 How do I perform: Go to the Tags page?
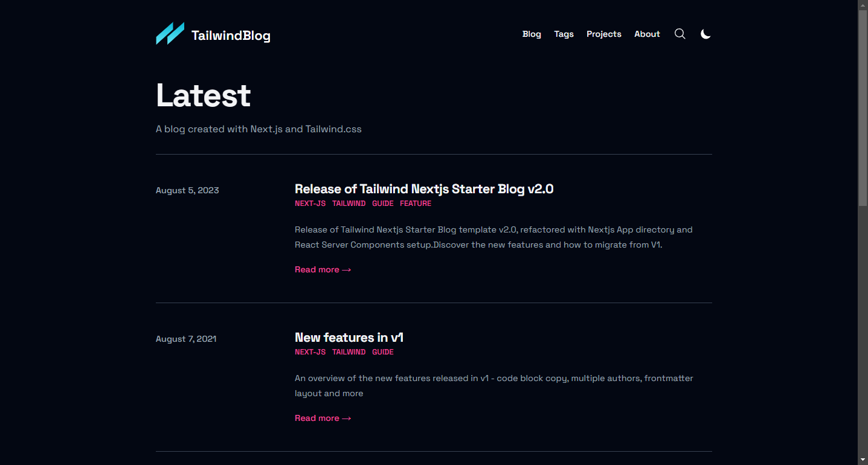(564, 34)
